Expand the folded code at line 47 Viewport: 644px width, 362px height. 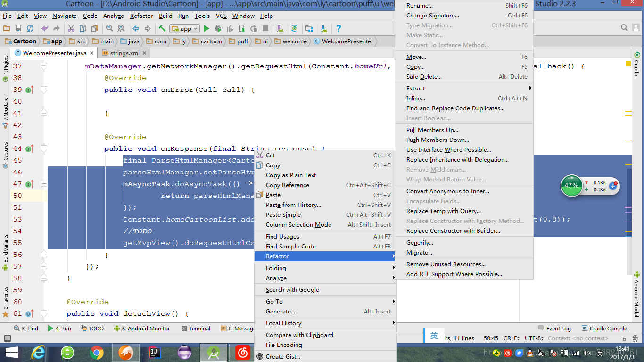click(44, 184)
